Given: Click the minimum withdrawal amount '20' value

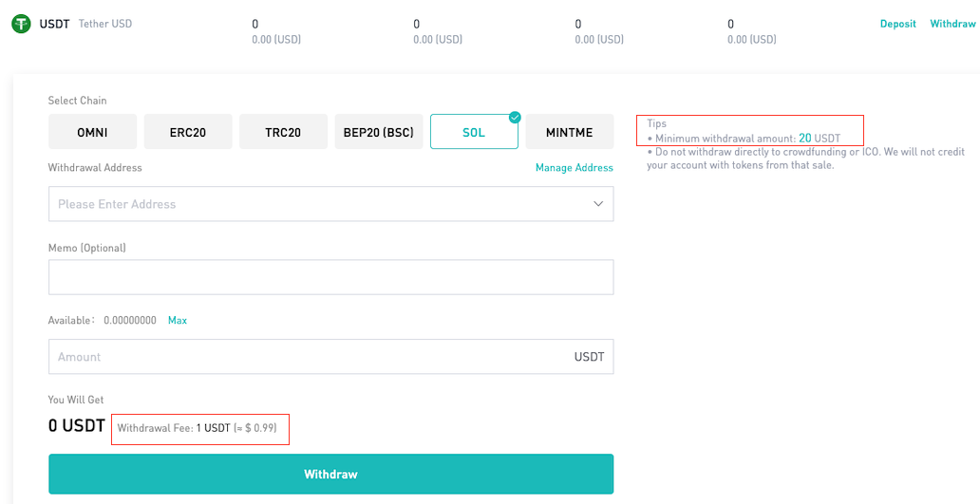Looking at the screenshot, I should tap(805, 138).
